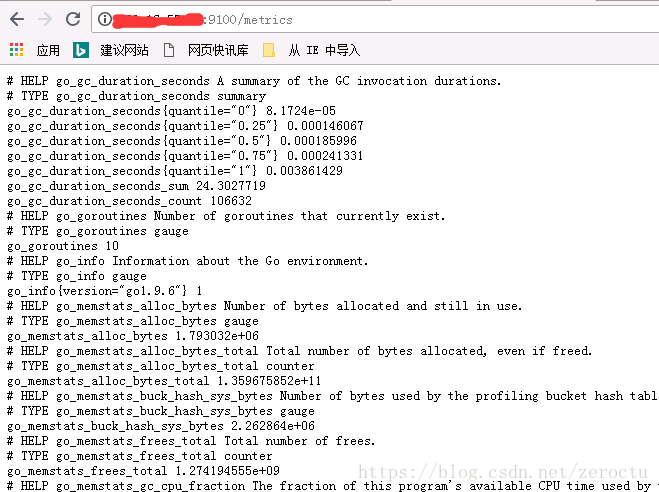Click TYPE go_memstats_alloc_bytes gauge line
659x492 pixels.
coord(133,321)
